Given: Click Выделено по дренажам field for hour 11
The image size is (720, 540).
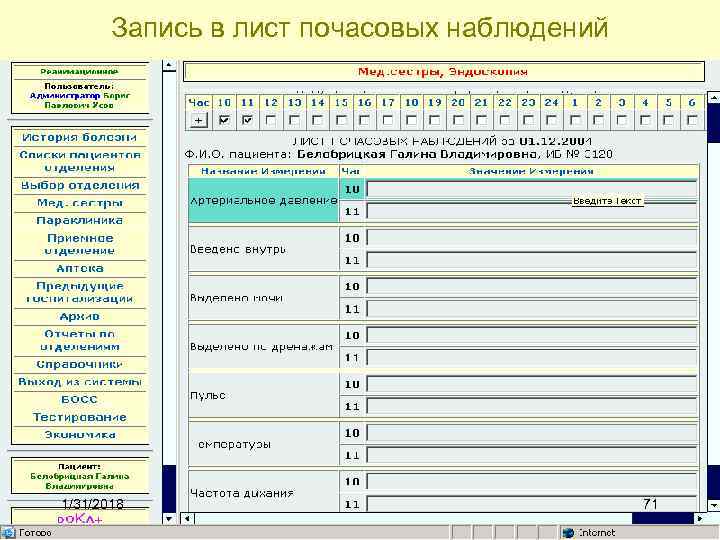Looking at the screenshot, I should point(532,358).
